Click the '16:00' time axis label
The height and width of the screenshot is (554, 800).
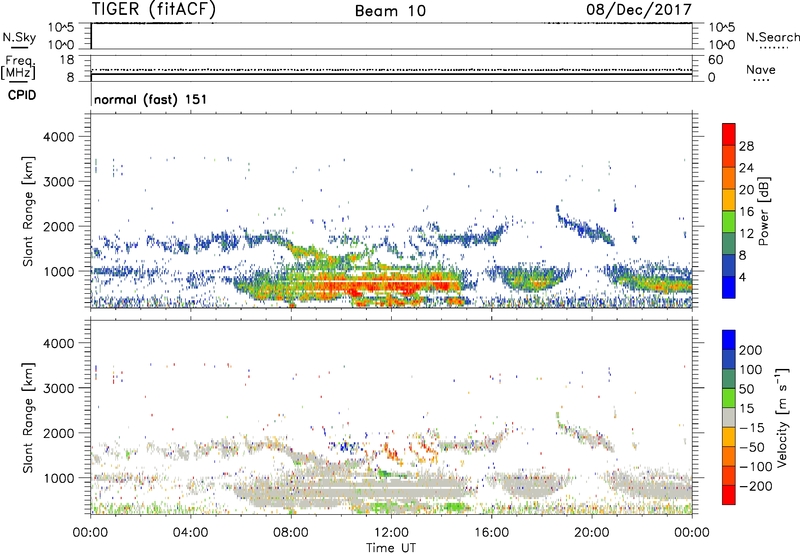pyautogui.click(x=491, y=533)
